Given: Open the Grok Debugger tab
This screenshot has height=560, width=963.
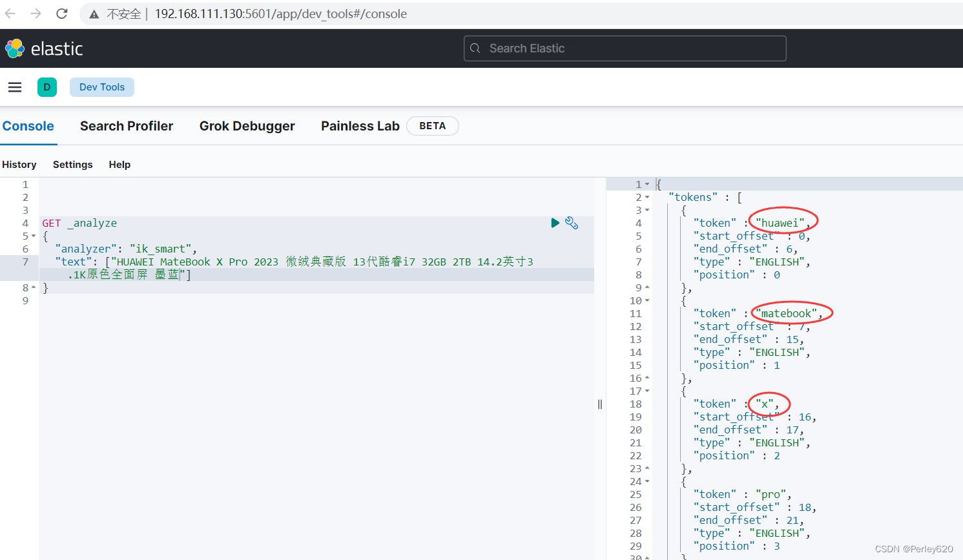Looking at the screenshot, I should coord(247,126).
